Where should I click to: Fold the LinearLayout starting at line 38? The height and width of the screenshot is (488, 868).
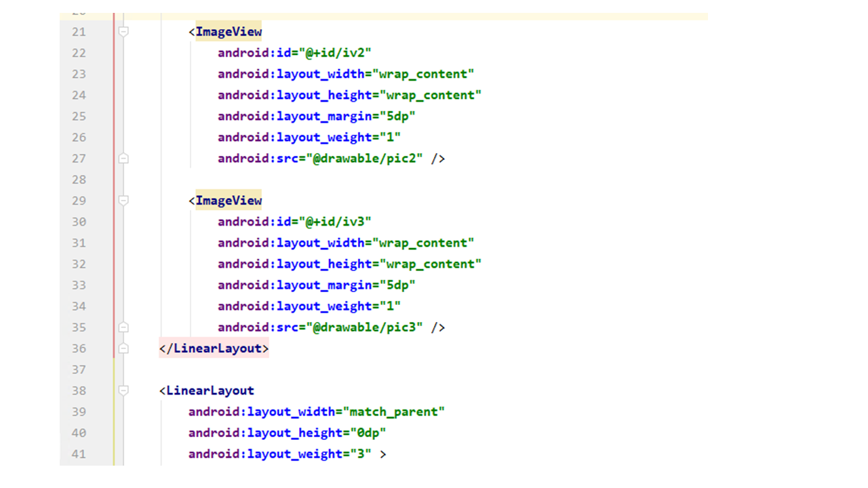pos(123,390)
